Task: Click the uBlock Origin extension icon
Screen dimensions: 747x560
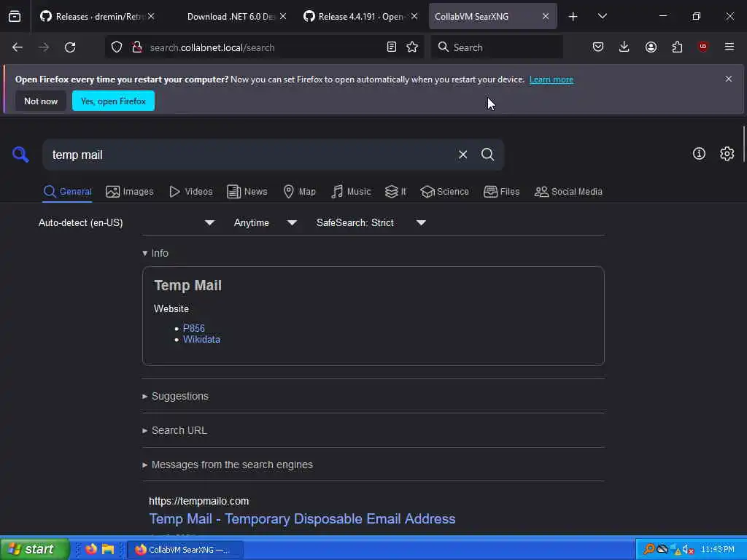Action: coord(703,47)
